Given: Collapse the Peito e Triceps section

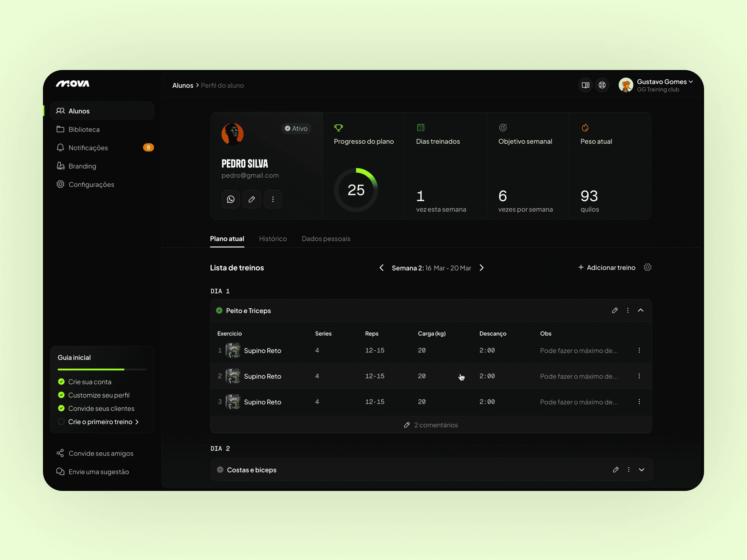Looking at the screenshot, I should pyautogui.click(x=641, y=310).
